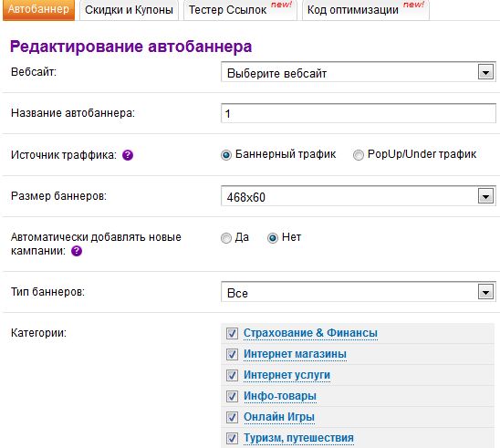Open help icon next to Источник траффика

[128, 155]
